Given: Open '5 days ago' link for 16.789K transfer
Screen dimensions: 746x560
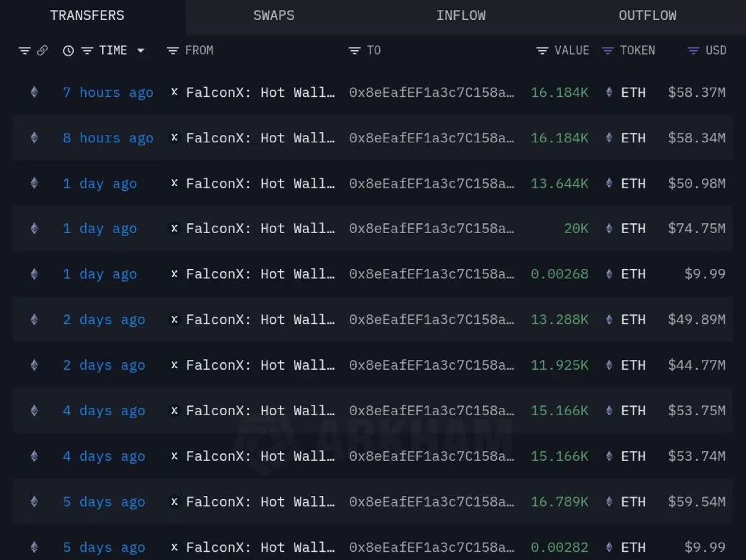Looking at the screenshot, I should 104,502.
